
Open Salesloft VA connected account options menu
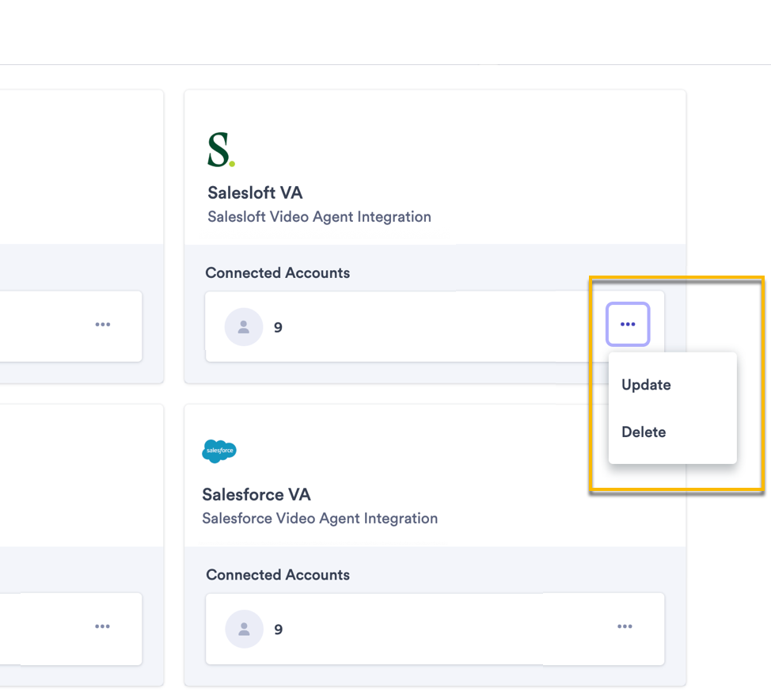(x=628, y=324)
